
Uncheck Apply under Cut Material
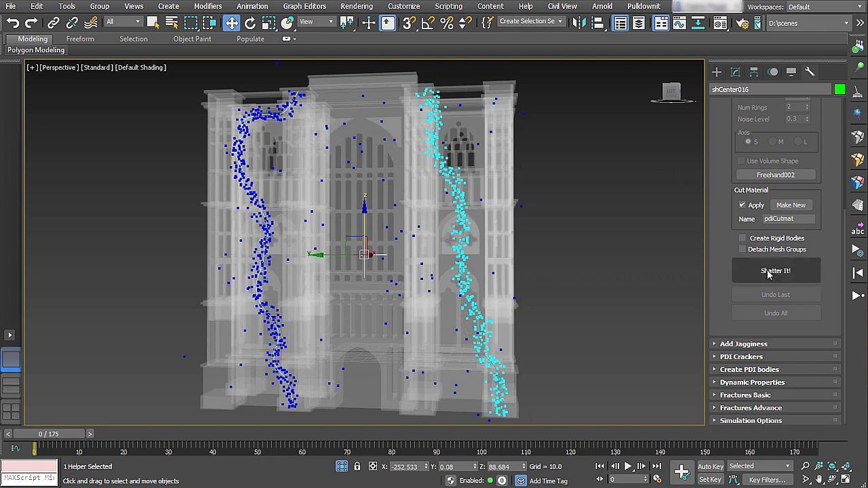(743, 205)
